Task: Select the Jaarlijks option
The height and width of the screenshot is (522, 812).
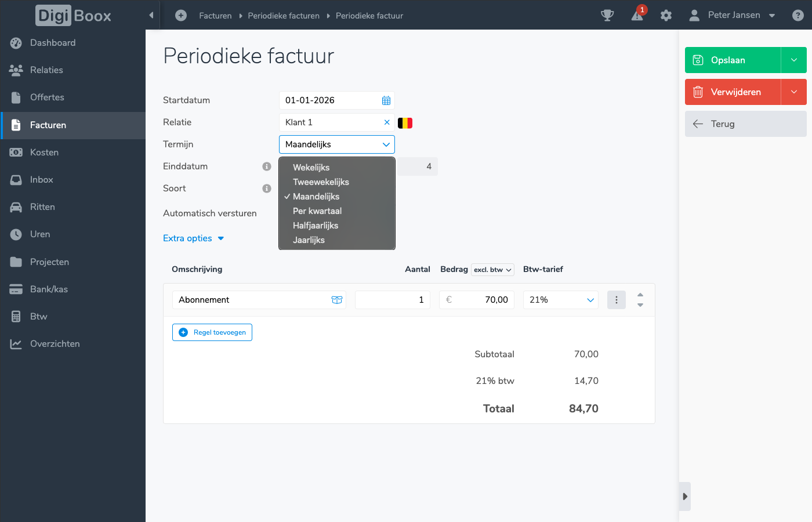Action: [309, 240]
